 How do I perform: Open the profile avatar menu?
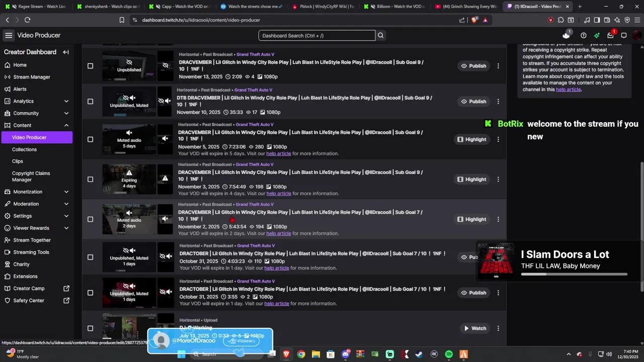click(637, 35)
